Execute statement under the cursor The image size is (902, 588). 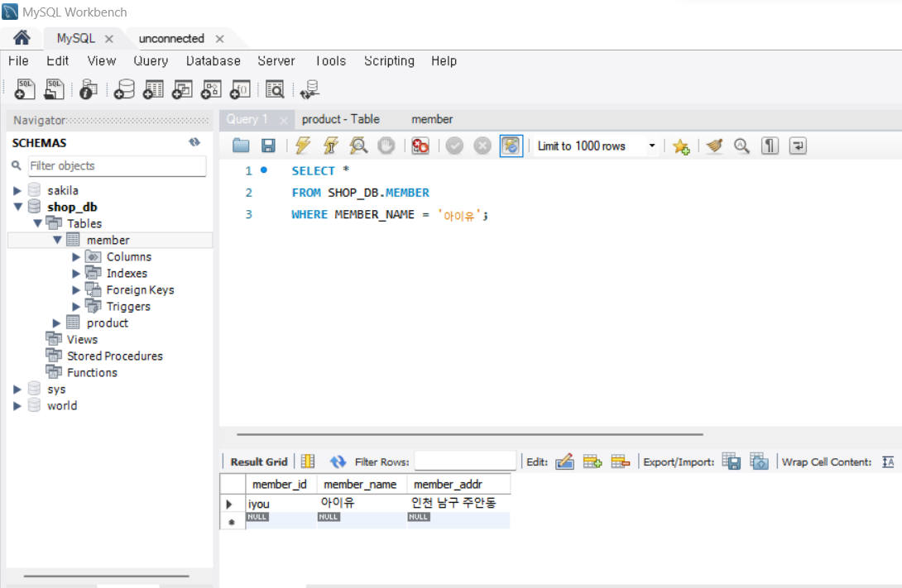pyautogui.click(x=331, y=146)
